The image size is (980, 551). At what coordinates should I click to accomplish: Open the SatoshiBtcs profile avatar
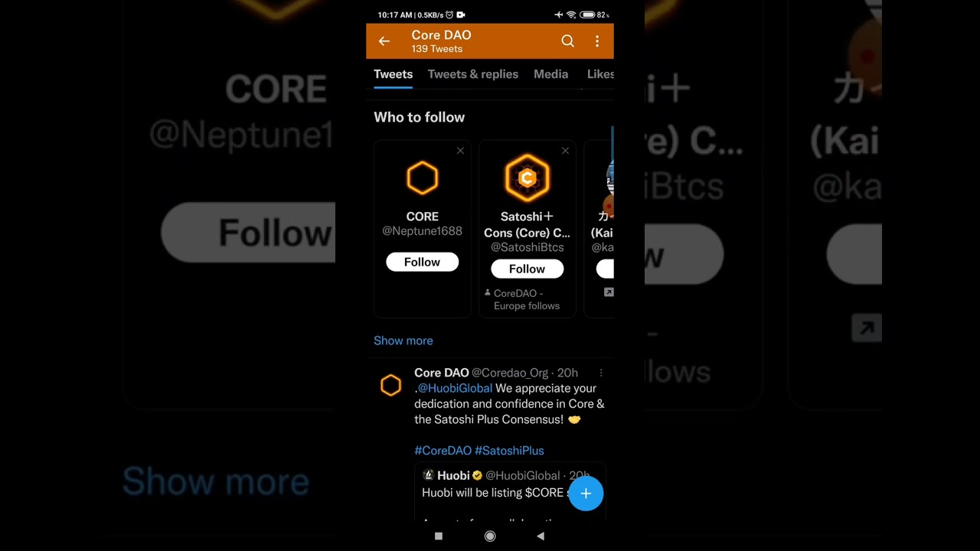coord(527,178)
